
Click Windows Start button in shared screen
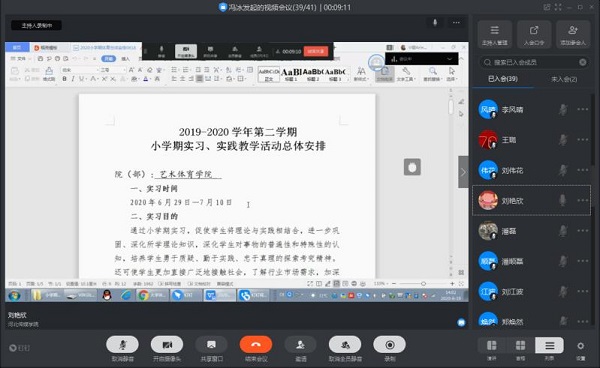point(15,295)
